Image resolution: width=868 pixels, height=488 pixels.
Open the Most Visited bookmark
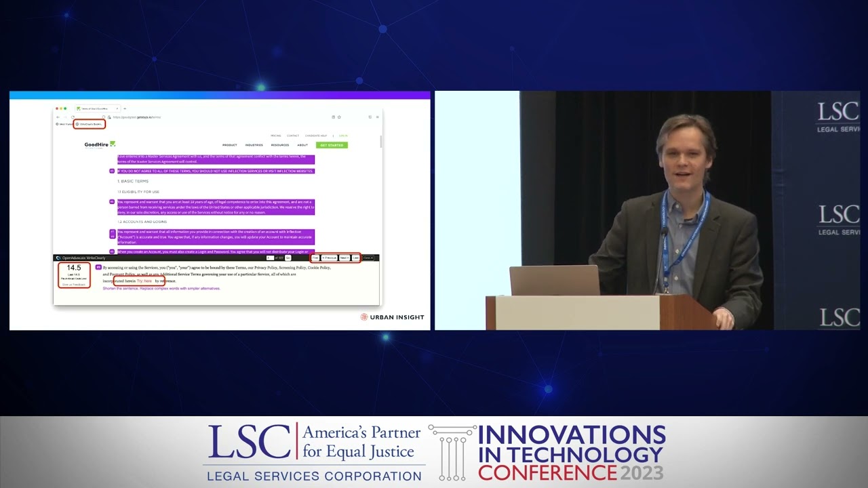click(64, 124)
